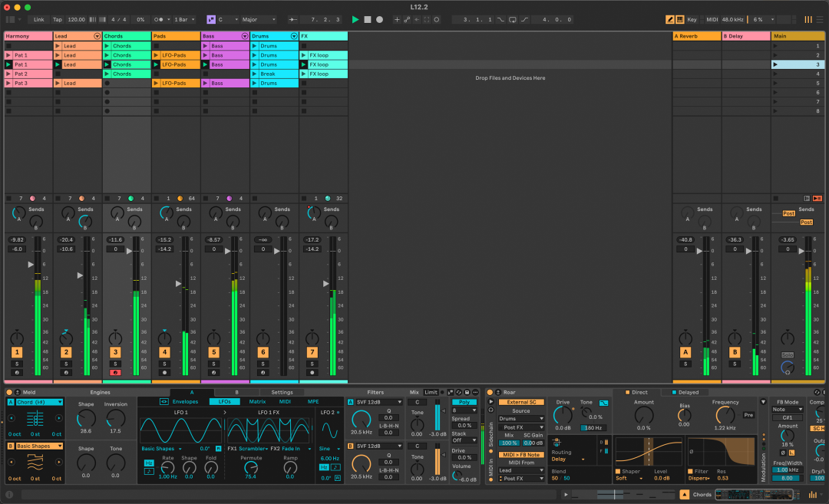
Task: Click the Roar Pre button
Action: 748,415
